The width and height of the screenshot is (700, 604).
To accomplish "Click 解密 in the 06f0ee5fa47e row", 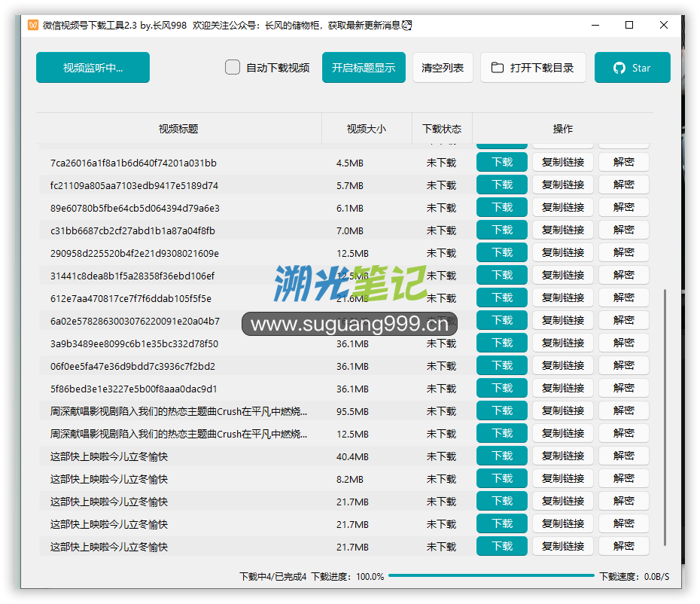I will [x=624, y=365].
